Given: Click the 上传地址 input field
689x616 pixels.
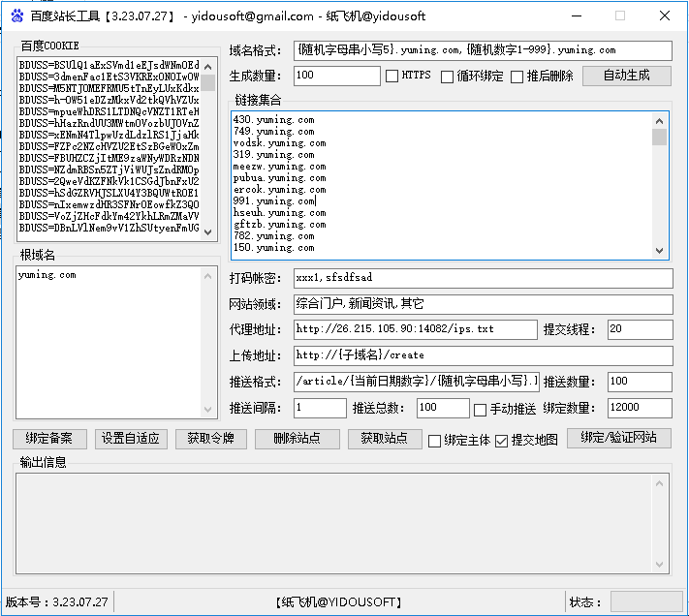Looking at the screenshot, I should pos(484,355).
